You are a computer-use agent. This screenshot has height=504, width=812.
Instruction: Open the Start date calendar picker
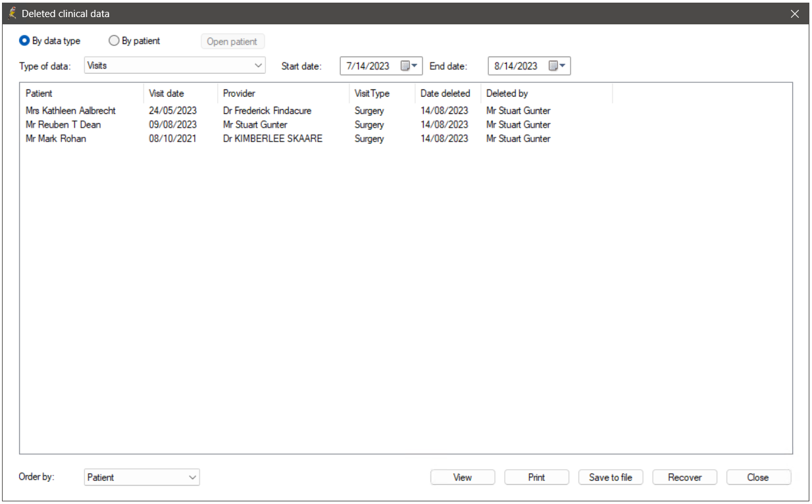coord(409,66)
